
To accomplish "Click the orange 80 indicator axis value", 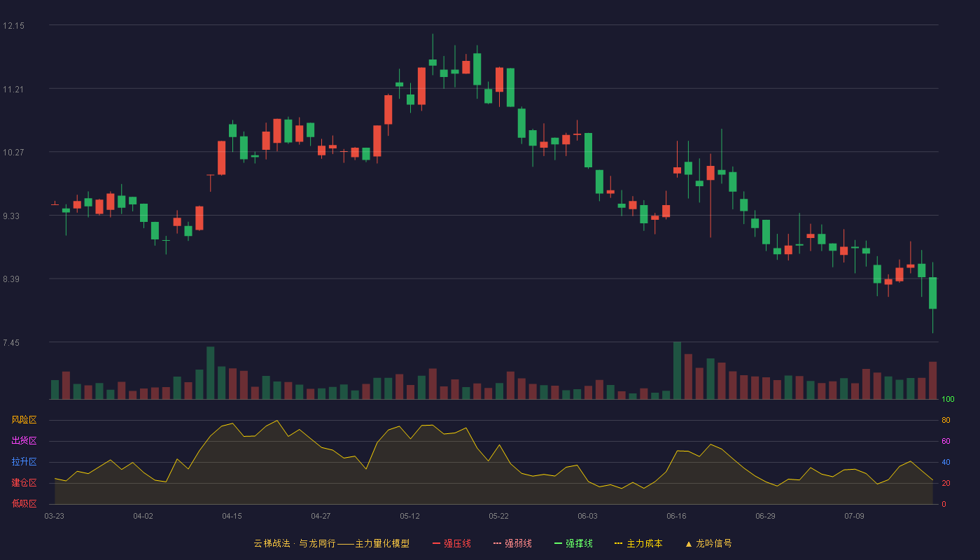I will (x=946, y=420).
